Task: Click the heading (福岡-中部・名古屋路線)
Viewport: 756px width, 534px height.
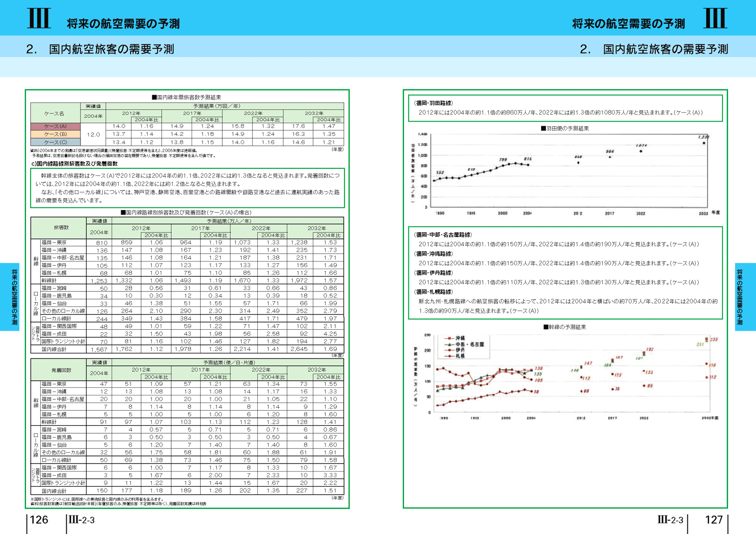Action: click(x=443, y=235)
